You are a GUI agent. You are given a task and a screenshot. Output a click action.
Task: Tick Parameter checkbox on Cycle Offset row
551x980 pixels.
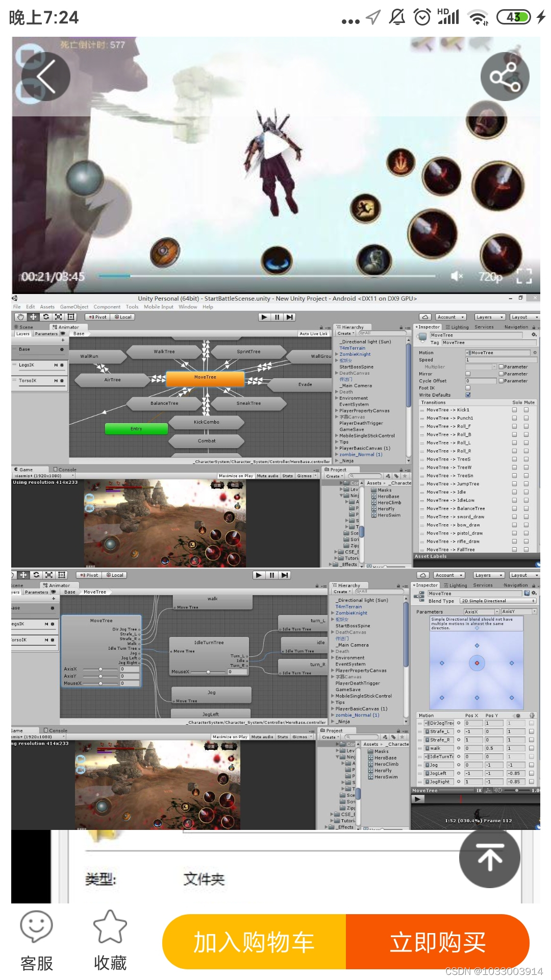tap(501, 381)
